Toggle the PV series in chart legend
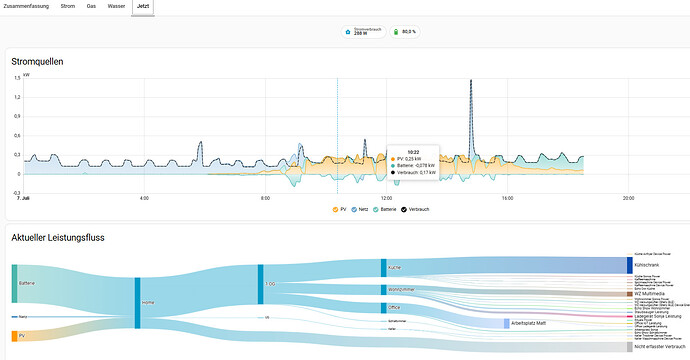690x360 pixels. [339, 209]
